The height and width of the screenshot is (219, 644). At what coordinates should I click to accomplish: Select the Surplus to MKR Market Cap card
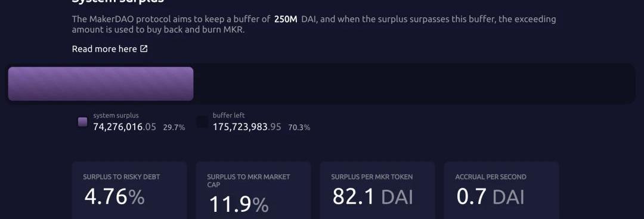click(x=253, y=190)
